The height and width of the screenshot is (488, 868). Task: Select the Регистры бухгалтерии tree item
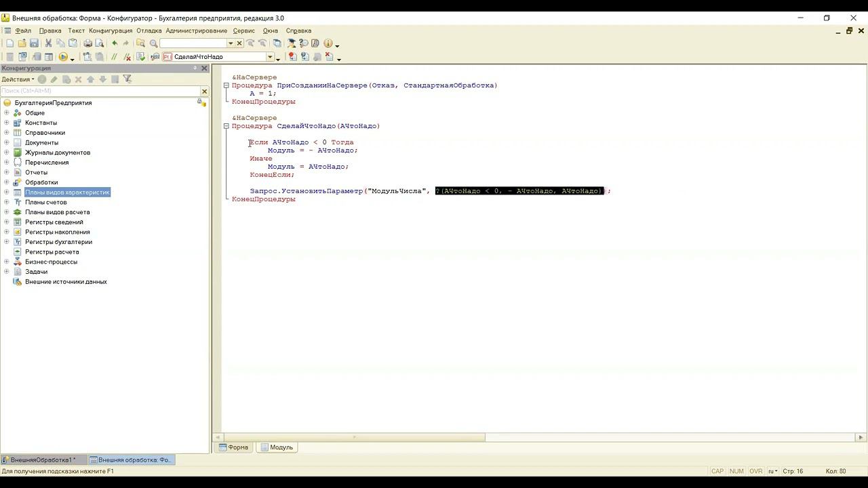58,242
